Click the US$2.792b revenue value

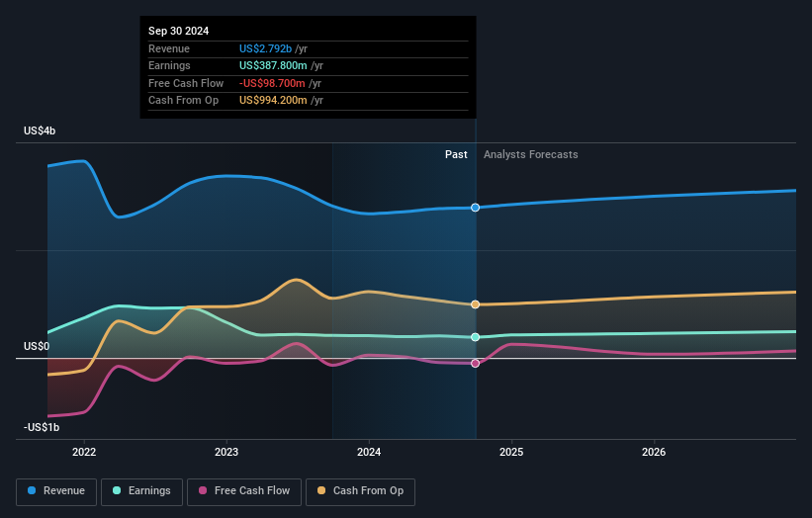click(x=265, y=48)
